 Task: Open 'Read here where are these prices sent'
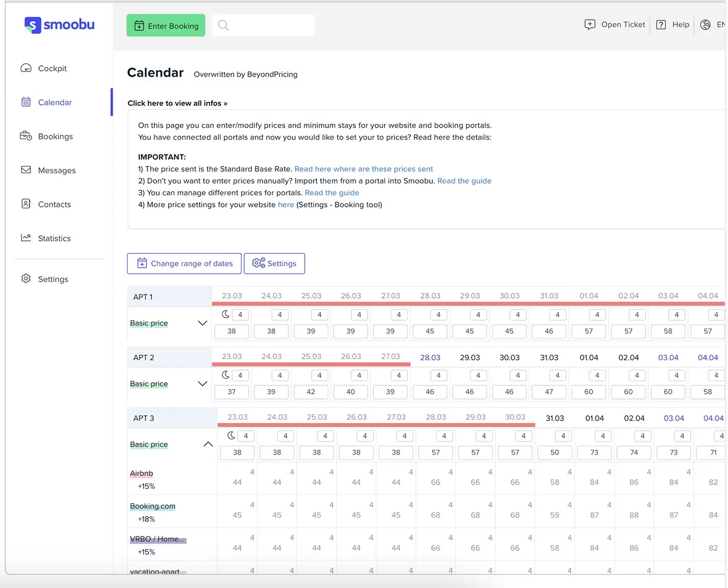click(x=363, y=169)
